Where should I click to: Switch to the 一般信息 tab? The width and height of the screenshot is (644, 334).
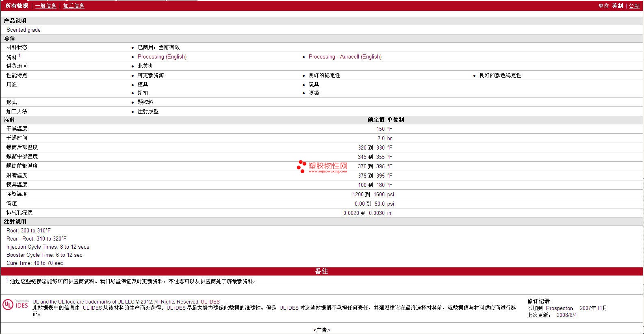click(x=46, y=6)
